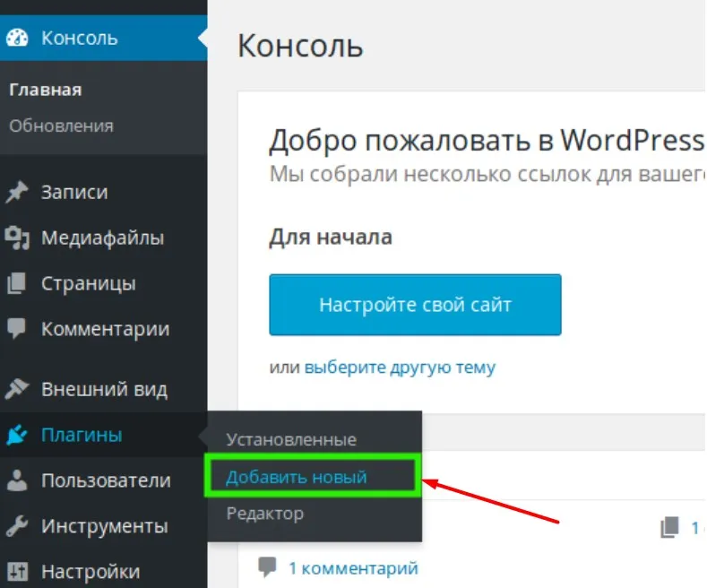Select the Плагины menu label
Screen dimensions: 707x588
(x=82, y=435)
